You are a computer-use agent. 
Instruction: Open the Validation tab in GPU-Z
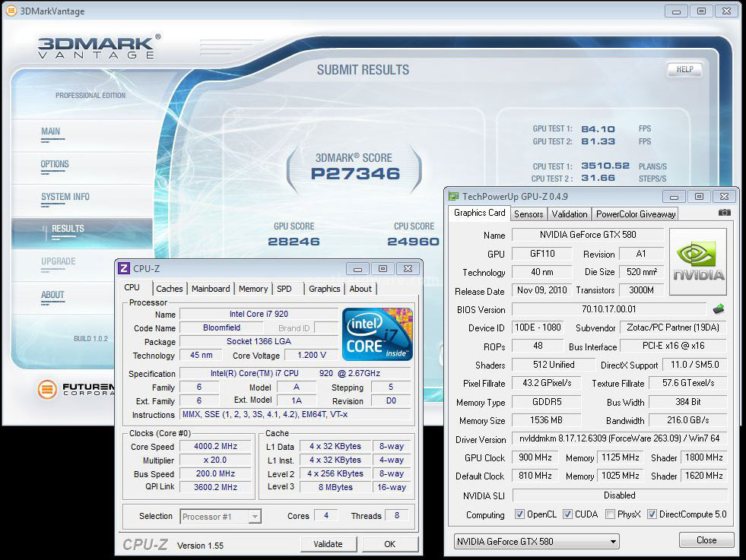[570, 214]
